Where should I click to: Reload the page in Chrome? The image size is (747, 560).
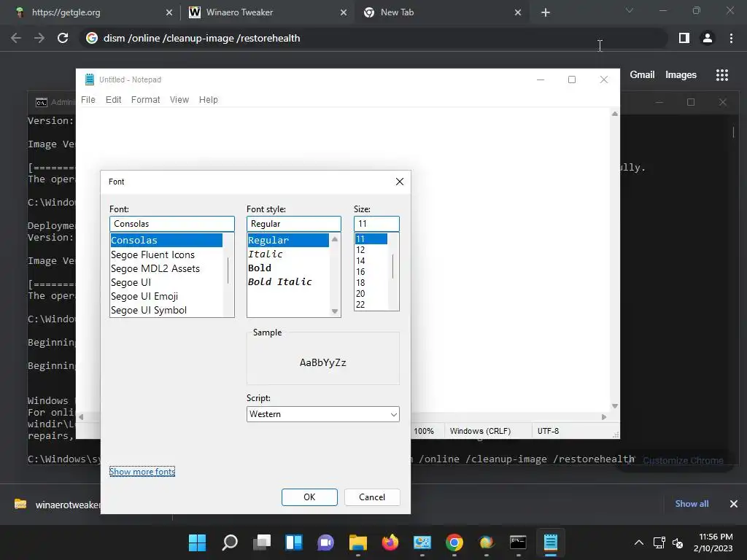point(63,38)
